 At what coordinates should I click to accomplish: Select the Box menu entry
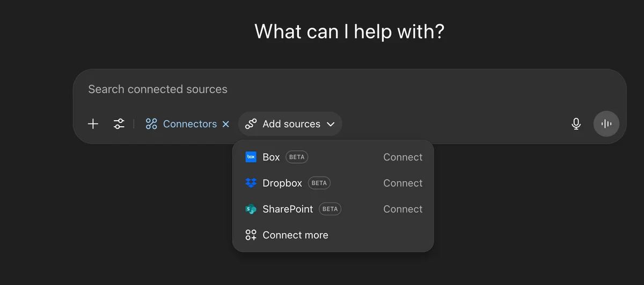tap(333, 157)
